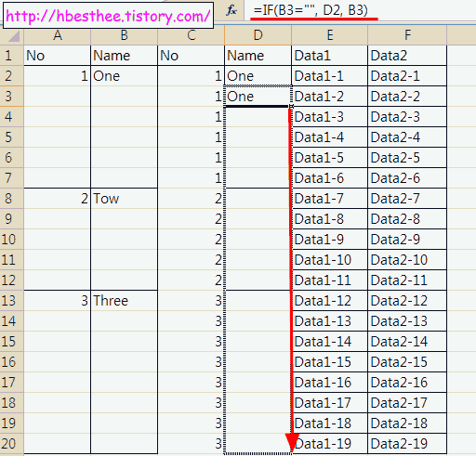Click cell 'Data1-12'
This screenshot has width=476, height=456.
(330, 301)
